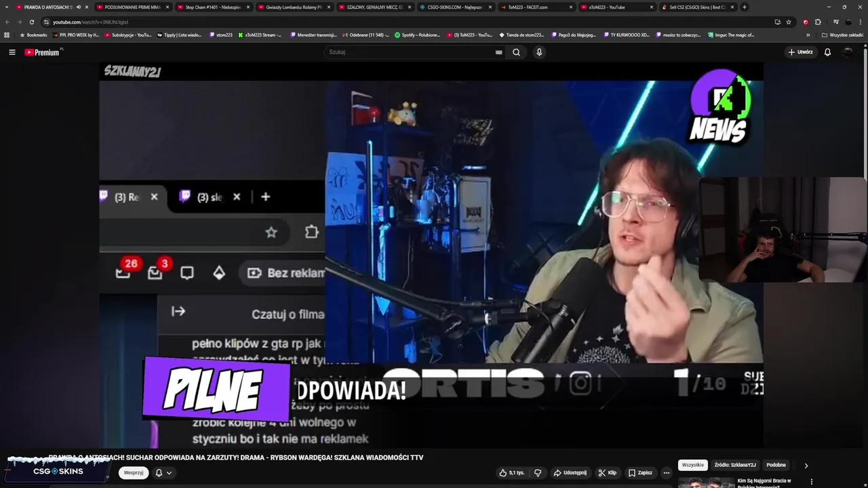Click the Utwórz create button

(x=800, y=52)
